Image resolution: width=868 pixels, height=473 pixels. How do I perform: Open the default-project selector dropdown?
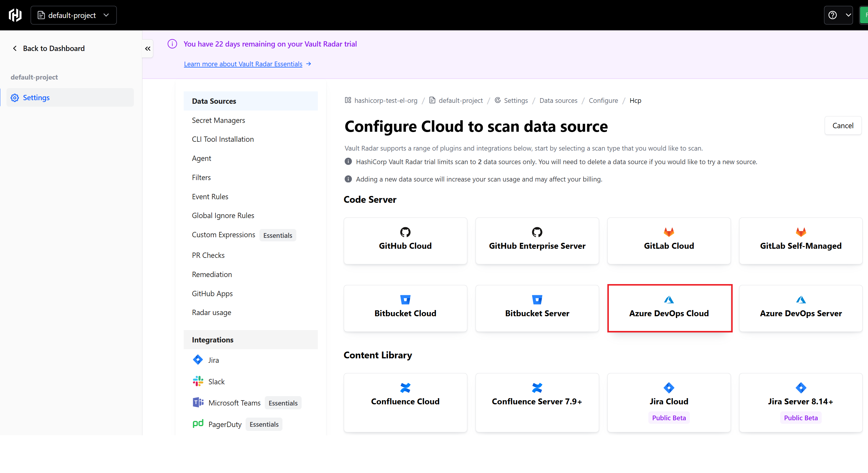73,15
